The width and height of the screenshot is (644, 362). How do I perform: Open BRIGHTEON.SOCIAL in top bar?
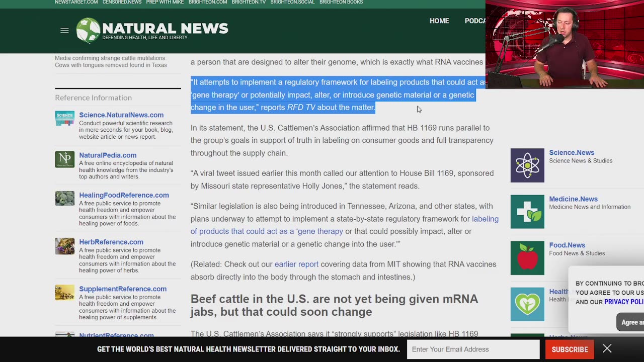coord(292,2)
